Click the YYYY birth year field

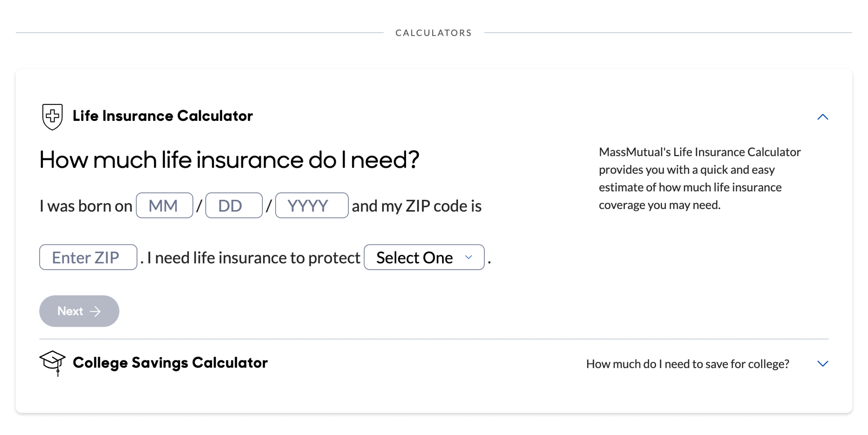point(312,205)
